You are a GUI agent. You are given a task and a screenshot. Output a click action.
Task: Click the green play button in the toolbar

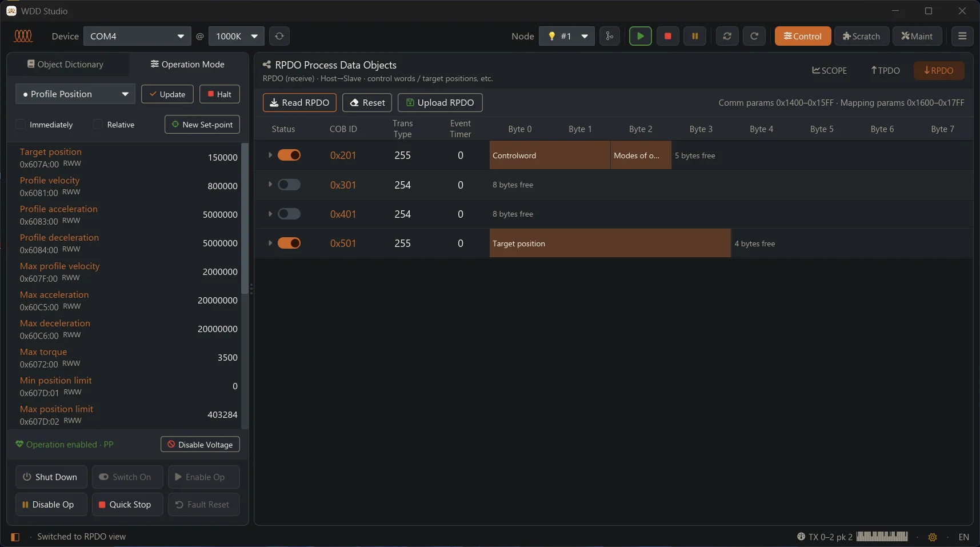pos(640,36)
